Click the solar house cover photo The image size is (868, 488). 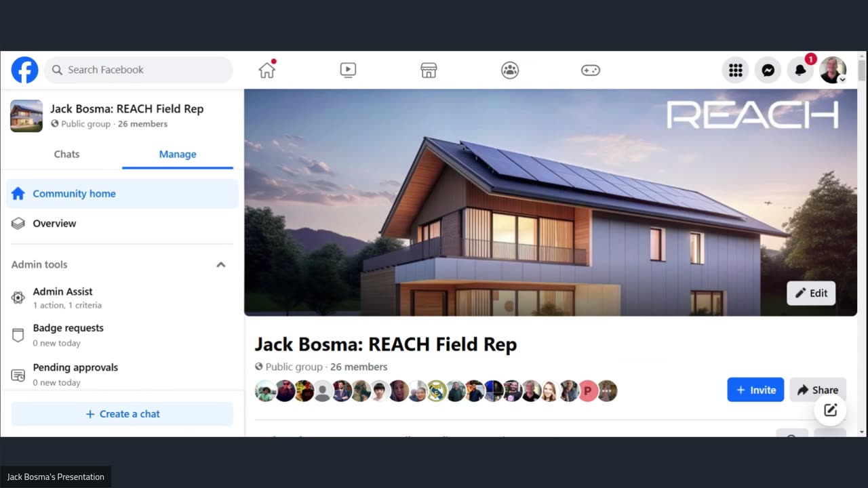pyautogui.click(x=550, y=202)
